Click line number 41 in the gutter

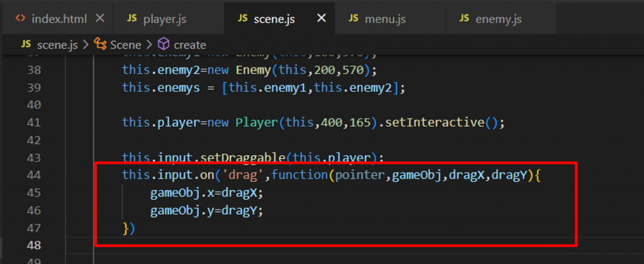pyautogui.click(x=35, y=123)
